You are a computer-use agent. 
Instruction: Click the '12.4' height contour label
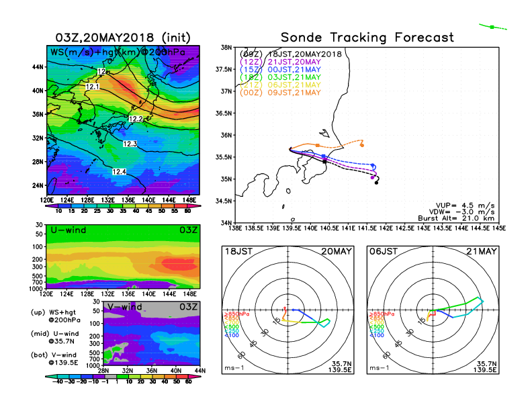[x=119, y=172]
